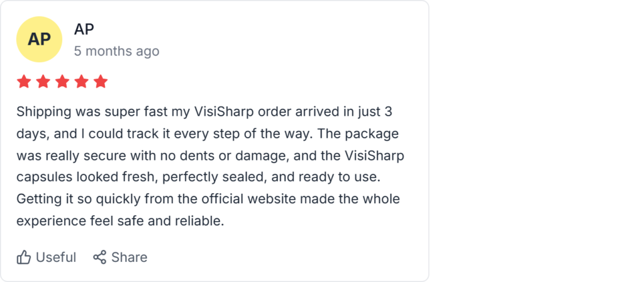
Task: Click the thumbs-up icon beside Useful
Action: tap(24, 257)
